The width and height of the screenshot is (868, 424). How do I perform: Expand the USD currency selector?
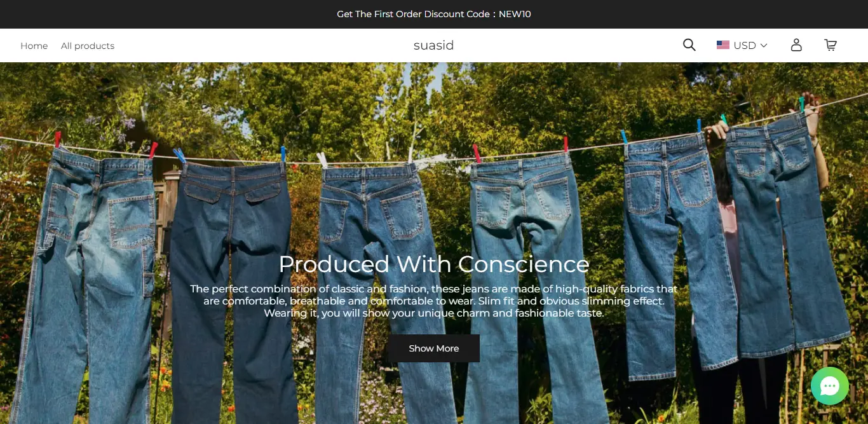[742, 45]
